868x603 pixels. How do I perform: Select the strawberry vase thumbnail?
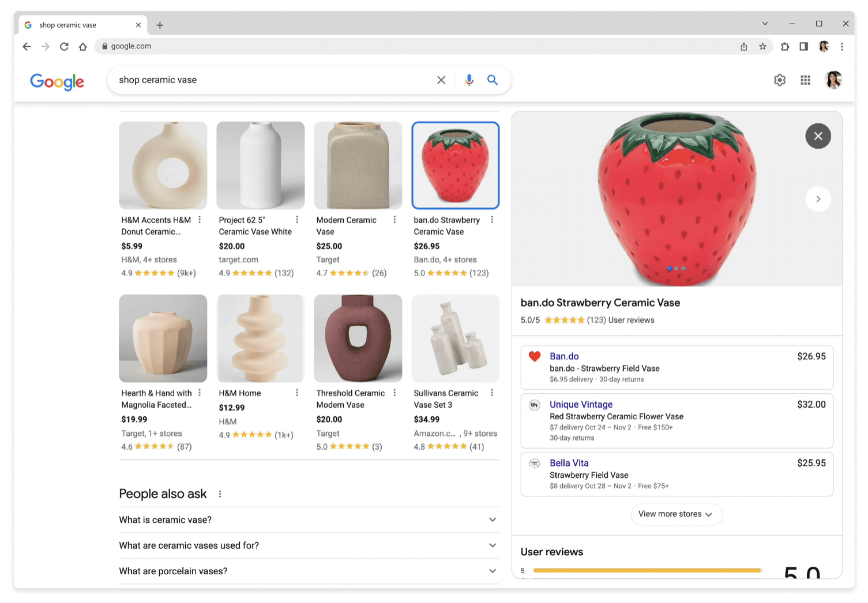[x=456, y=165]
